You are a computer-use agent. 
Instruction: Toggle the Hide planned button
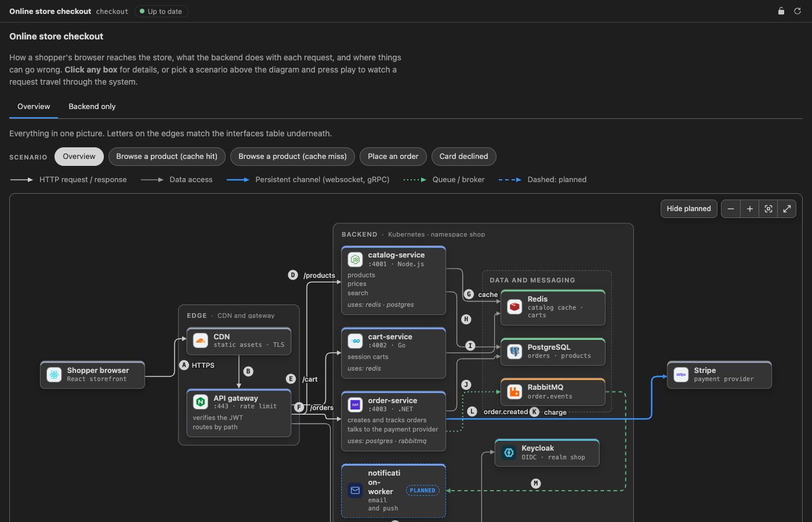[689, 209]
